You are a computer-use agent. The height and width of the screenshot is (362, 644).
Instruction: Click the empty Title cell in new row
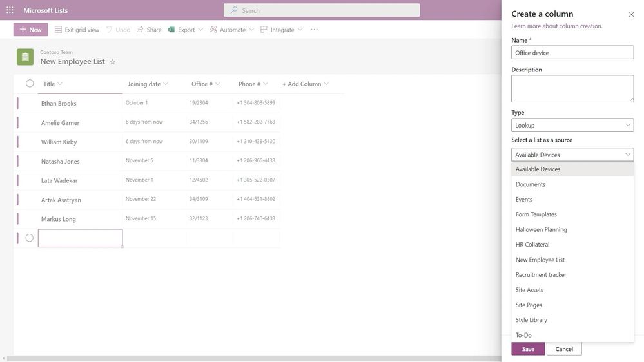click(80, 238)
